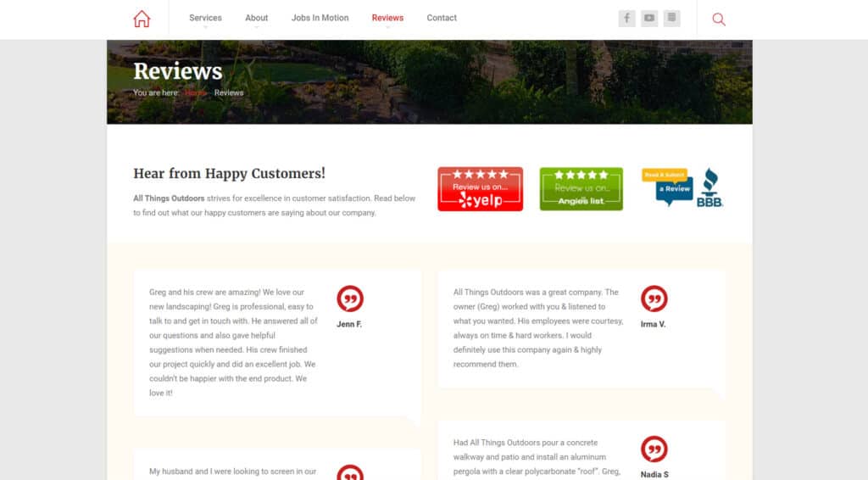Click the Review us on Angie's List button
The image size is (868, 480).
[581, 189]
